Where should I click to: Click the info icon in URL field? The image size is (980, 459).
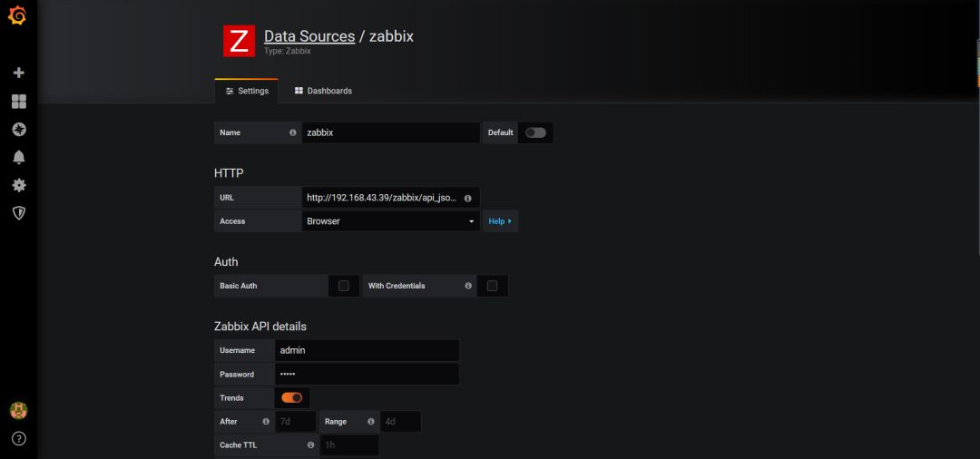pos(467,198)
